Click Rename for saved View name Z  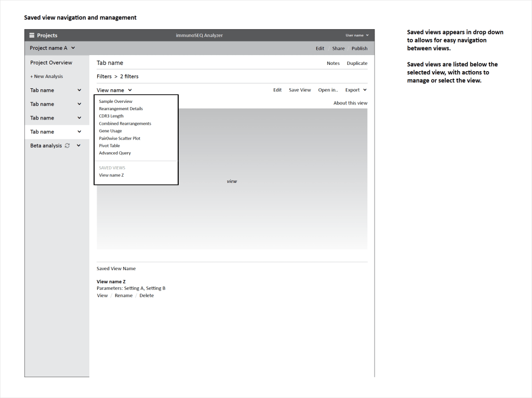click(x=124, y=296)
